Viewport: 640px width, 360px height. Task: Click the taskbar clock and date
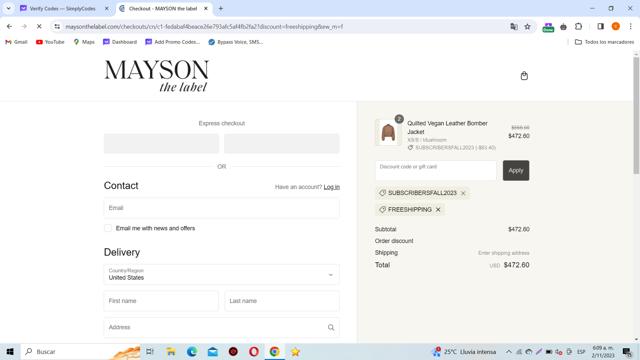click(x=603, y=351)
